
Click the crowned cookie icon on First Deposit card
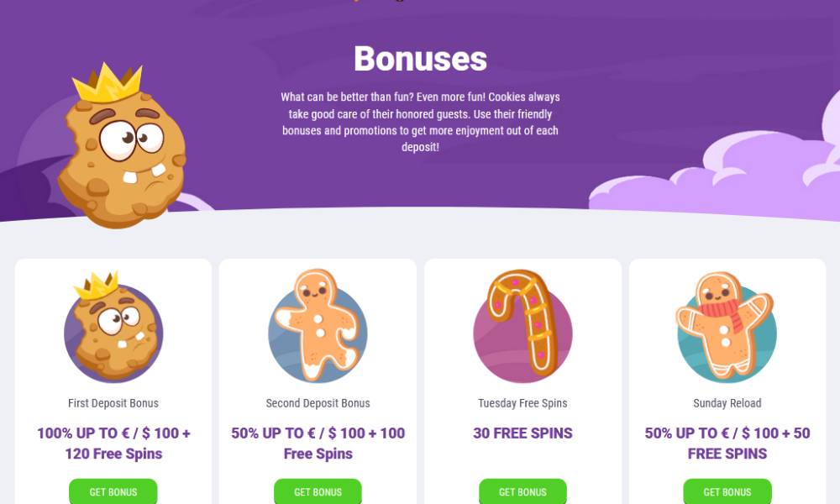[x=113, y=328]
